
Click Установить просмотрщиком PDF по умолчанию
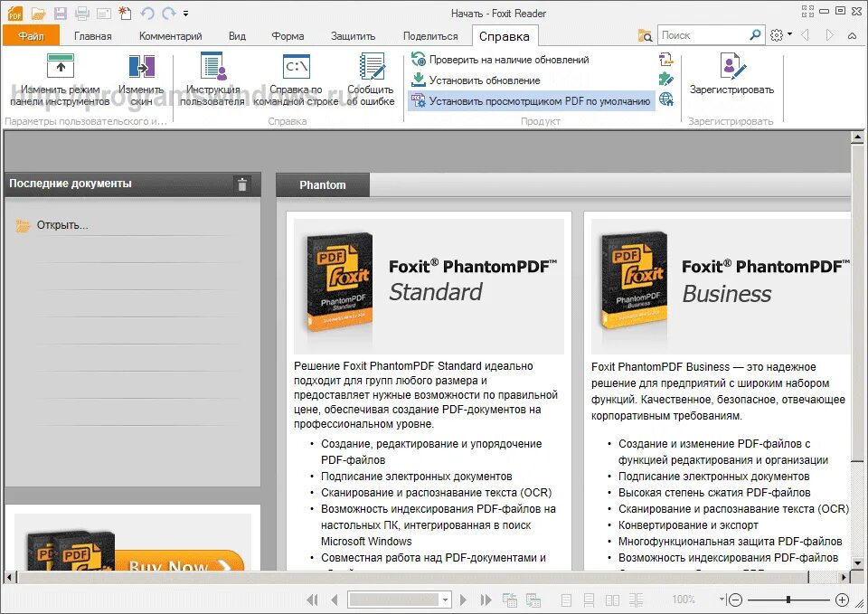531,100
